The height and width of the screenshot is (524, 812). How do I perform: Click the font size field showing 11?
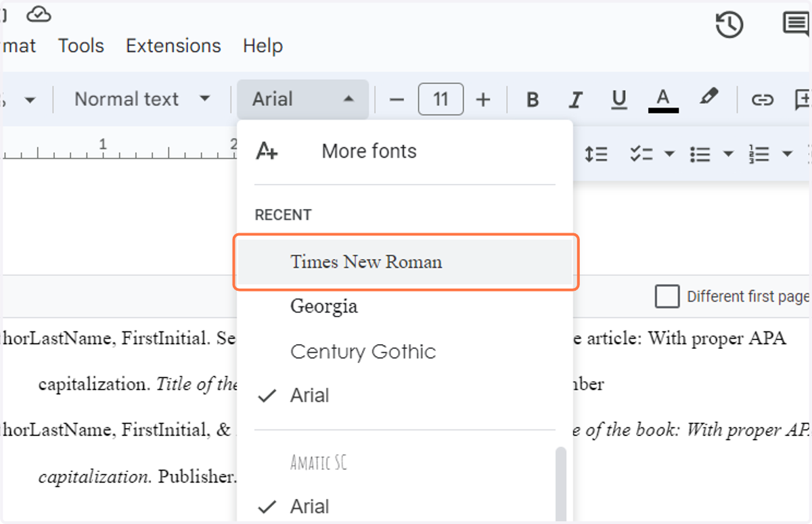pos(441,99)
